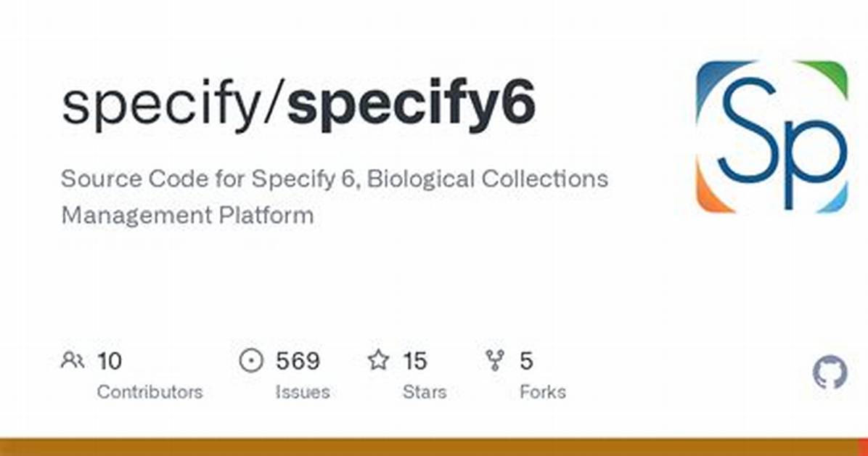Select the 'specify' owner name
Viewport: 868px width, 456px height.
[x=160, y=105]
